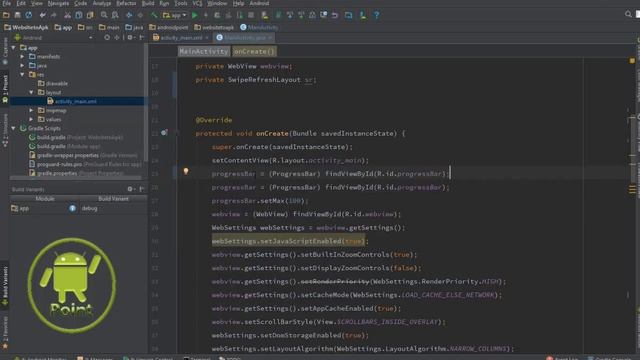The width and height of the screenshot is (640, 360).
Task: Open the File menu
Action: pyautogui.click(x=7, y=3)
